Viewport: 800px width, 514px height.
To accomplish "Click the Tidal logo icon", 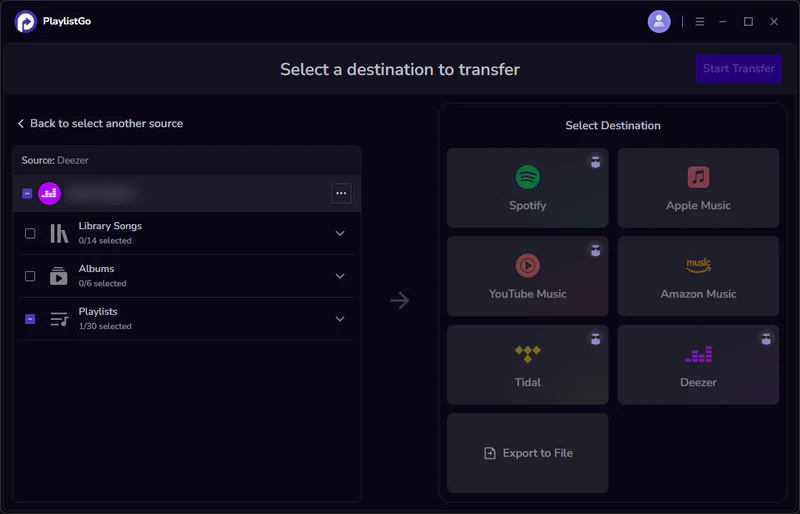I will [x=528, y=354].
